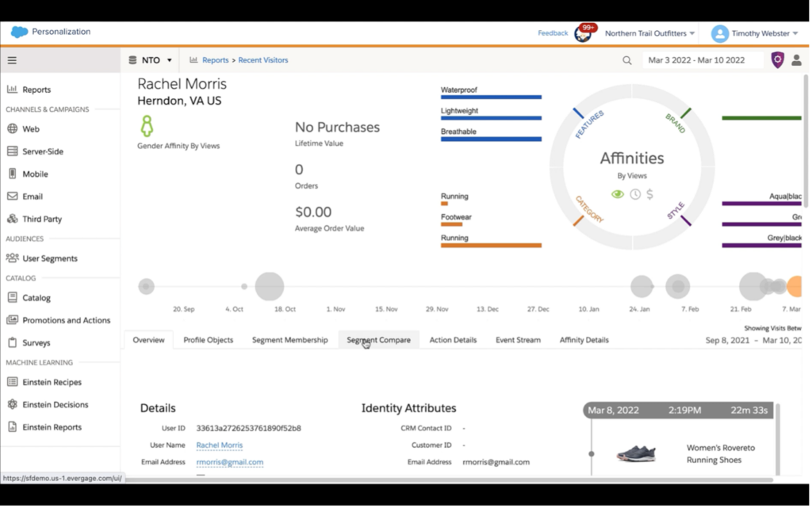Click the BRAND segment of affinity wheel
Image resolution: width=812 pixels, height=508 pixels.
(x=677, y=122)
